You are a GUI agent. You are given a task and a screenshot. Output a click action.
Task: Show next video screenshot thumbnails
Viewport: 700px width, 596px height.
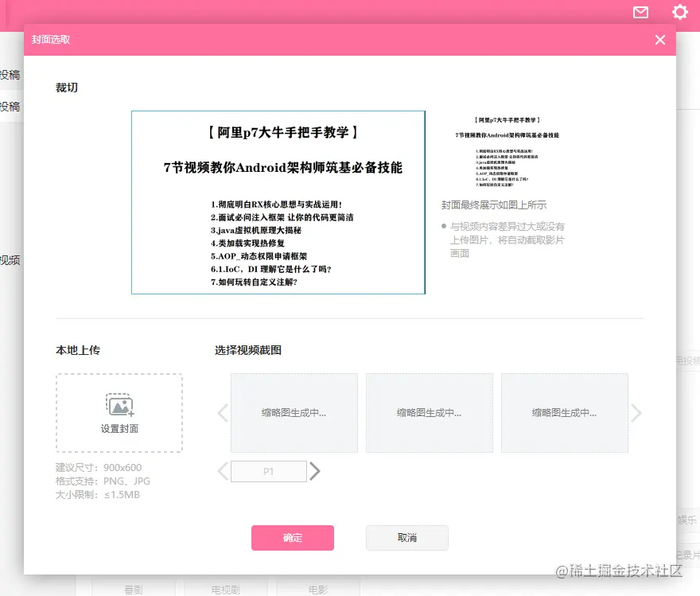(636, 413)
